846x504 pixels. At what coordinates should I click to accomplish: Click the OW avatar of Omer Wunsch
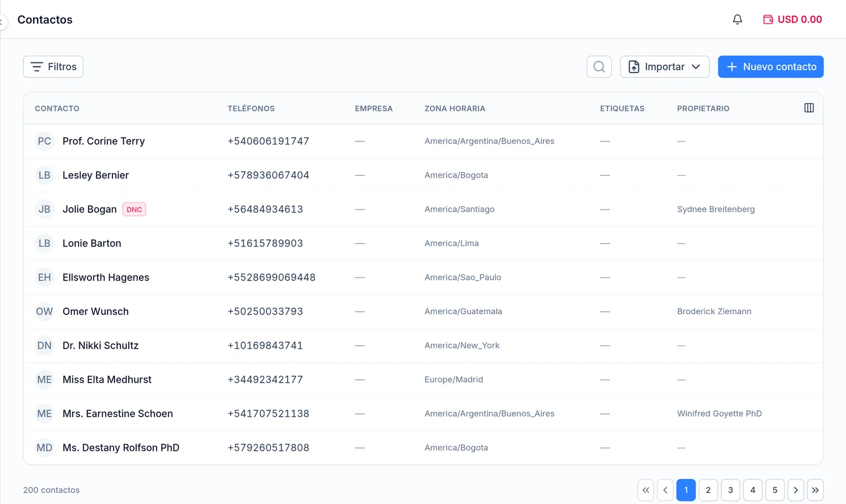coord(45,311)
